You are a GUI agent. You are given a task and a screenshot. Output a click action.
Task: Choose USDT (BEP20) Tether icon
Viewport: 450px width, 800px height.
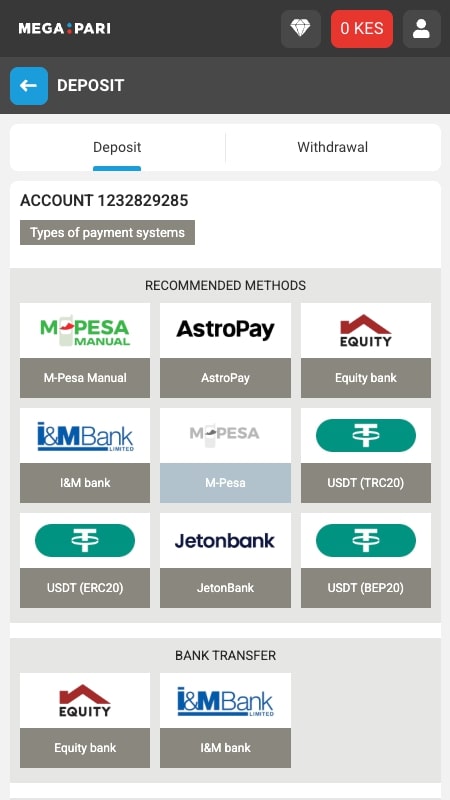pyautogui.click(x=366, y=541)
